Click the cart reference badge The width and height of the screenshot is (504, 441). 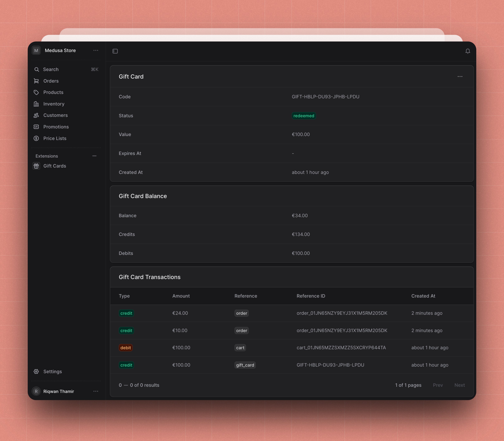click(240, 348)
